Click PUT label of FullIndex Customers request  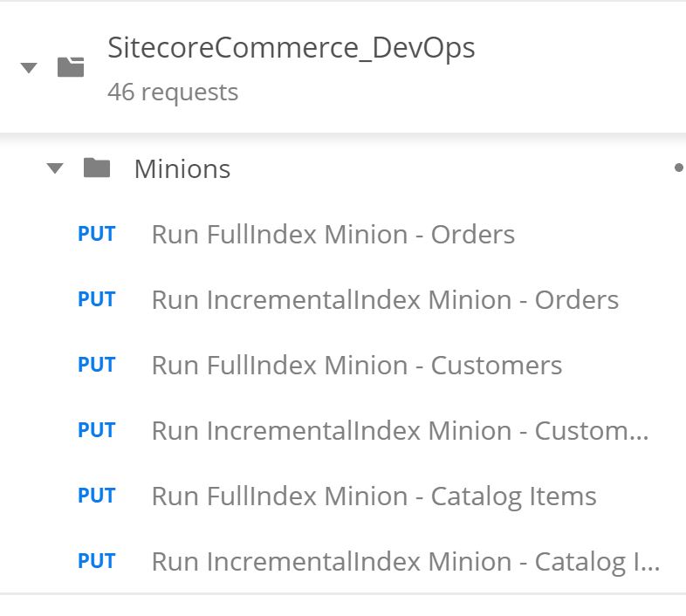(96, 365)
